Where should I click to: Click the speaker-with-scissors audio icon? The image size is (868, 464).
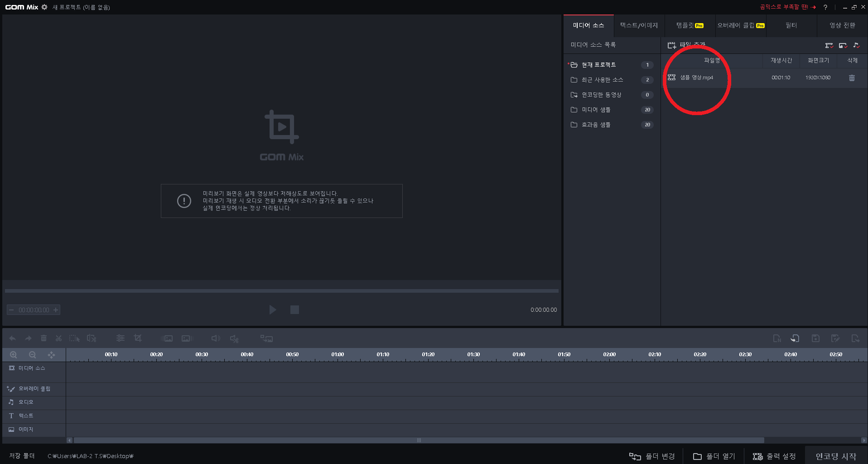pos(234,338)
